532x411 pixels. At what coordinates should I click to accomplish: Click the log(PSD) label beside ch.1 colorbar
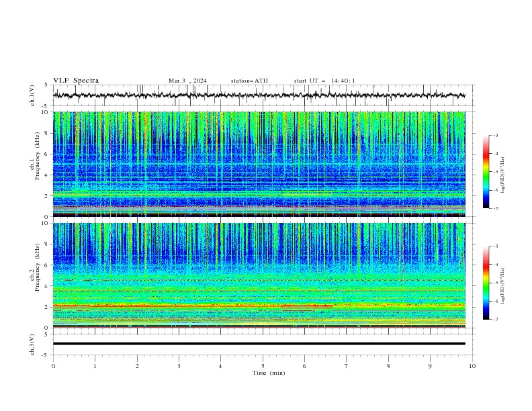pos(503,175)
